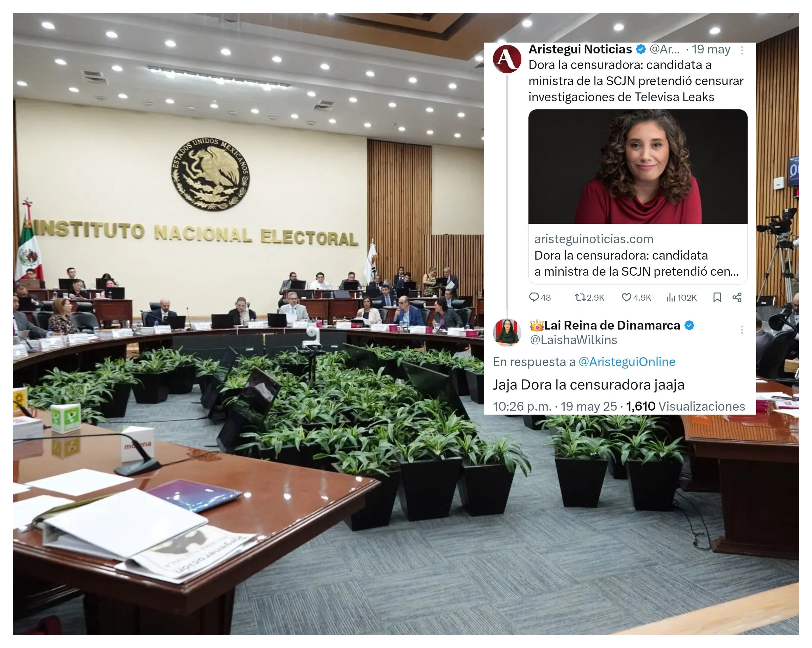Click the verified badge beside Lai Reina
The image size is (812, 648).
pos(689,325)
